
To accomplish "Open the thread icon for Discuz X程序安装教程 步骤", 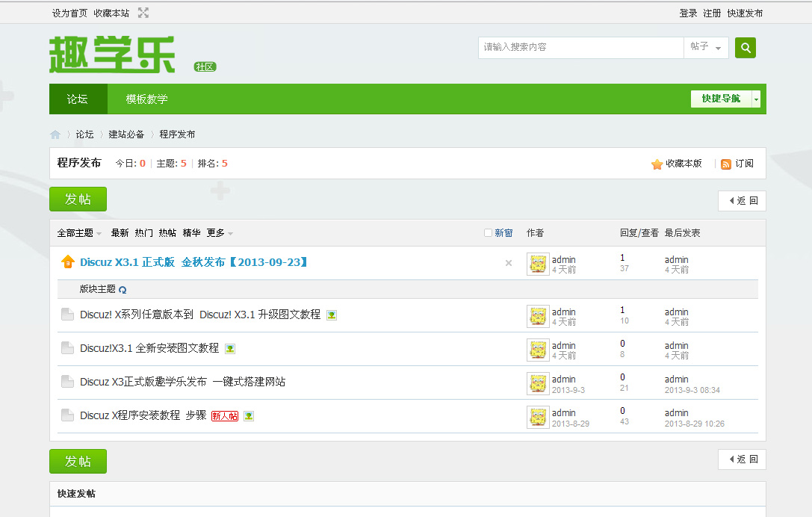I will 67,415.
